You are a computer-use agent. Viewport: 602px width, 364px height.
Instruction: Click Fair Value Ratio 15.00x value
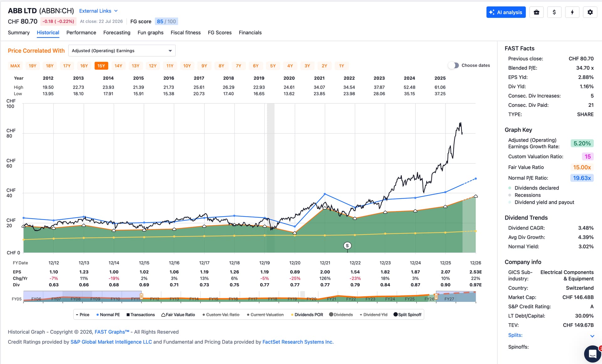click(582, 167)
